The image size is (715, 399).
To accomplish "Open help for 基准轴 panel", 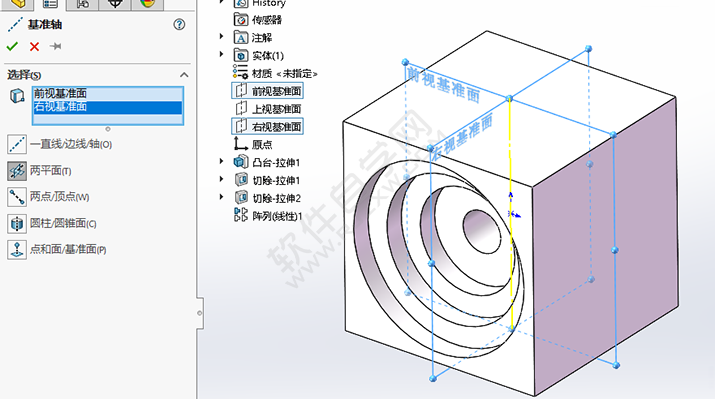I will pyautogui.click(x=179, y=24).
